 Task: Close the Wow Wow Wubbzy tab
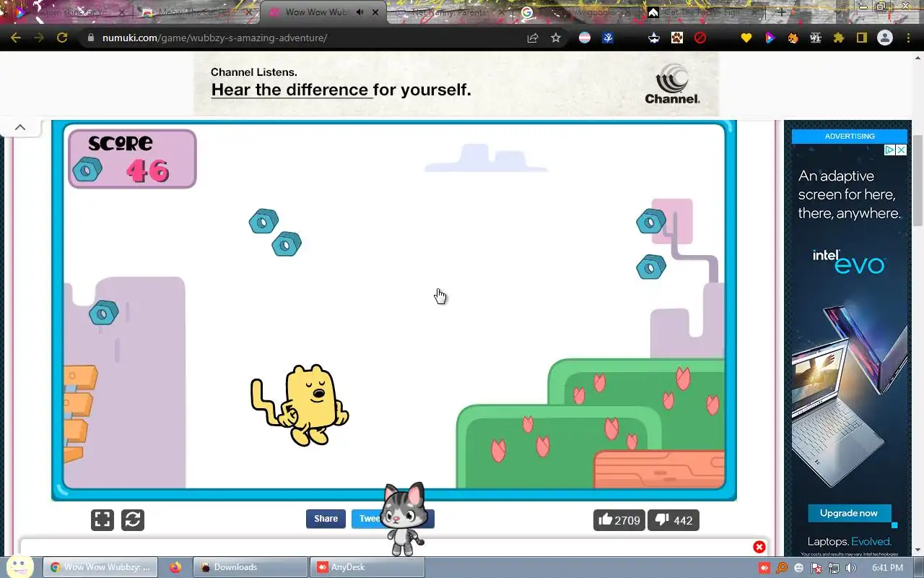point(375,12)
